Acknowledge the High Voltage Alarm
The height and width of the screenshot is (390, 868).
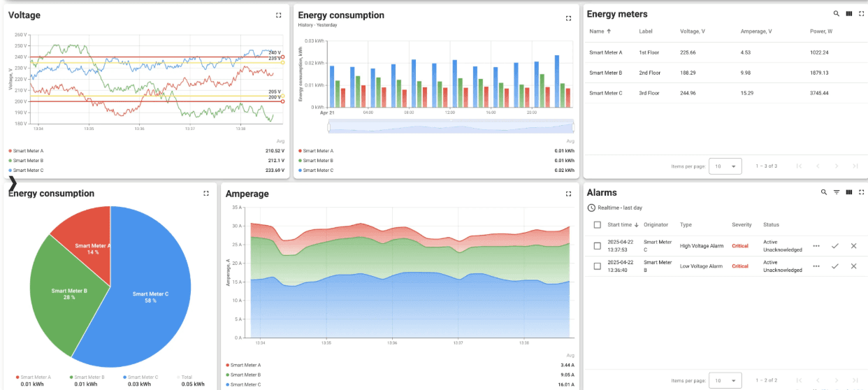[835, 246]
